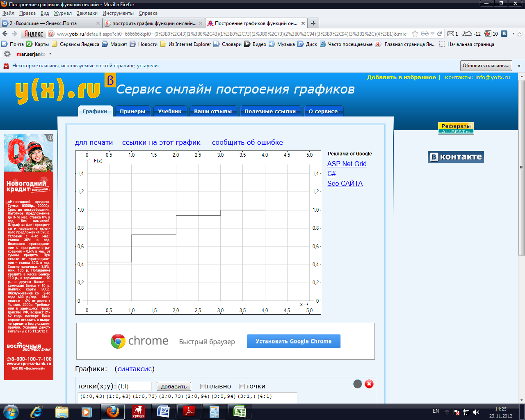Click the browser forward arrow
525x420 pixels.
coord(15,34)
